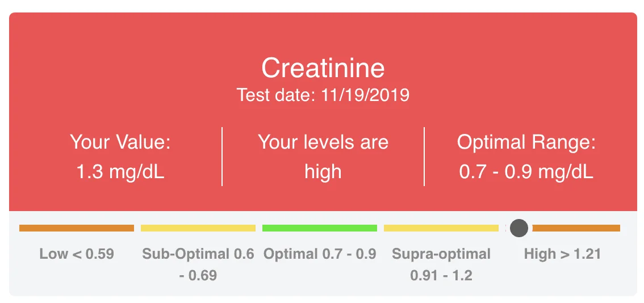
Task: Click the yellow Supra-optimal range bar
Action: pyautogui.click(x=441, y=228)
